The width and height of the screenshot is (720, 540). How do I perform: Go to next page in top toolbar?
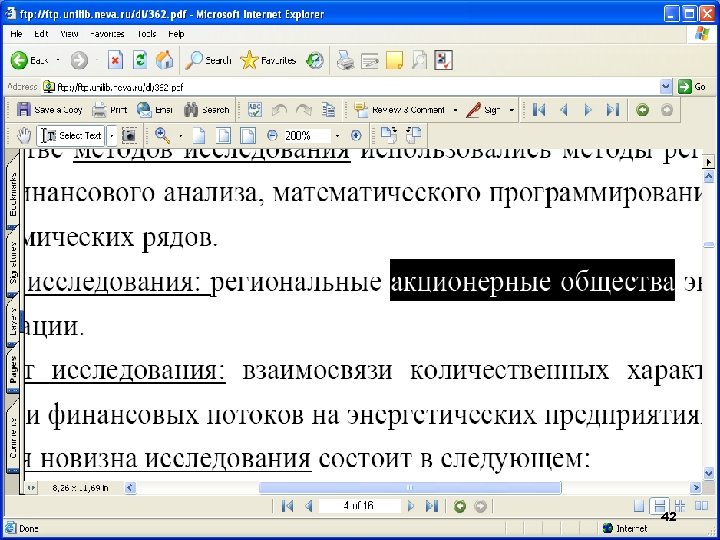(x=588, y=110)
